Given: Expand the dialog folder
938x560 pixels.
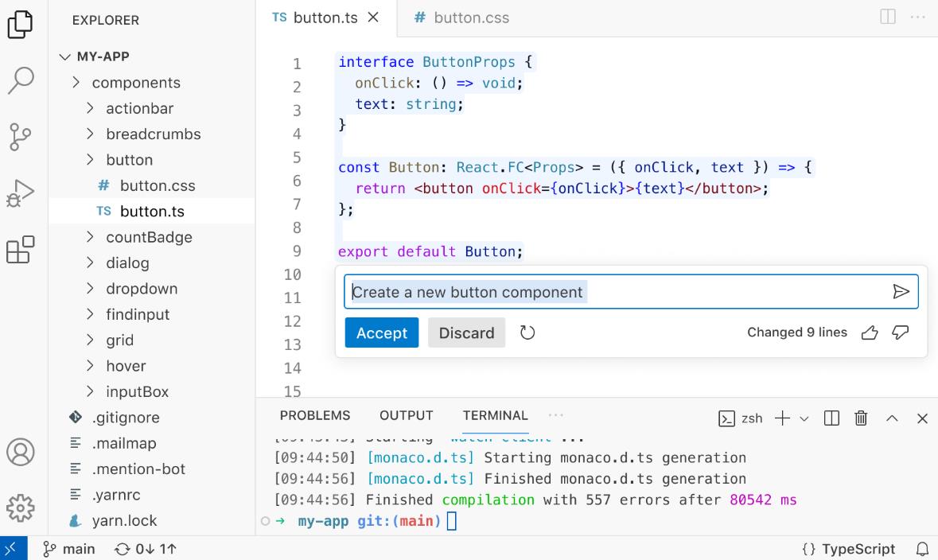Looking at the screenshot, I should [x=151, y=262].
